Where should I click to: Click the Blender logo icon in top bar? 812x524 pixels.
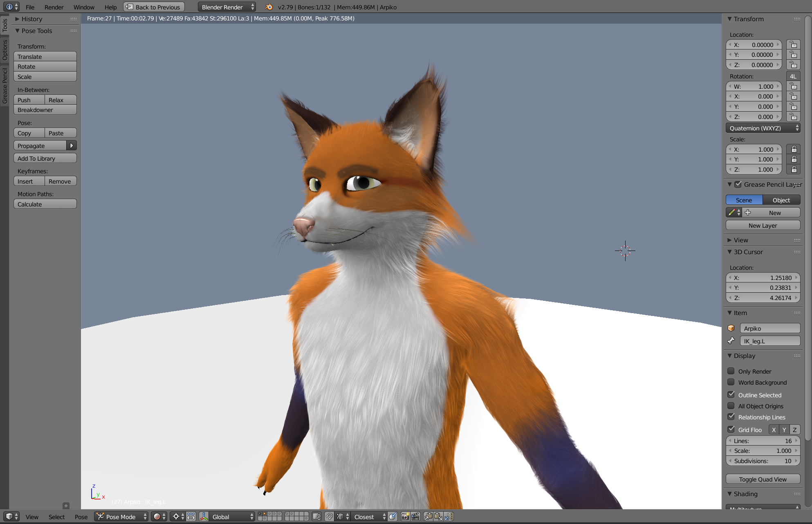pos(269,7)
